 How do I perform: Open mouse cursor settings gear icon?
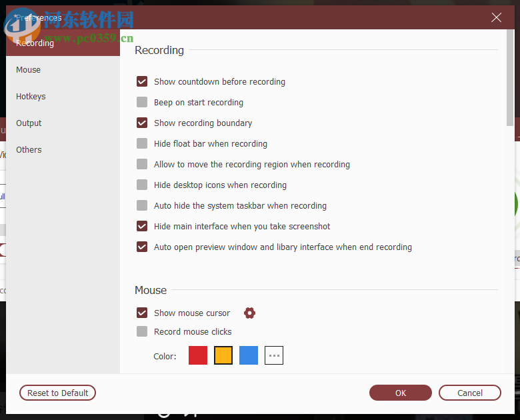(x=249, y=313)
